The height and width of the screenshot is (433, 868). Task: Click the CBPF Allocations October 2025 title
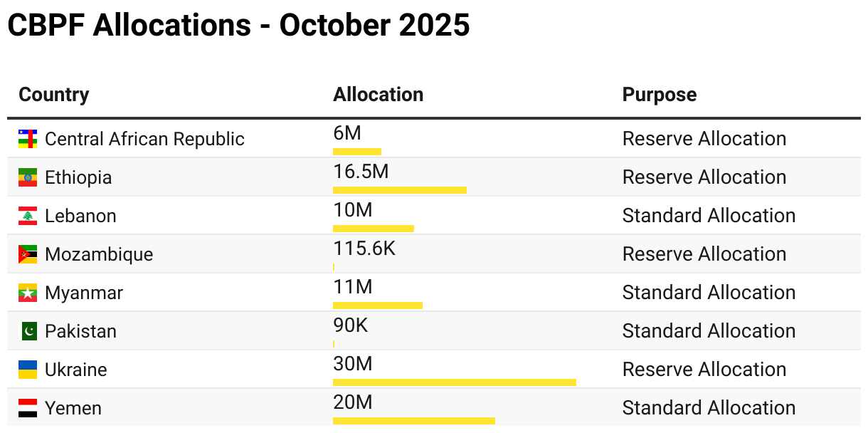(238, 26)
